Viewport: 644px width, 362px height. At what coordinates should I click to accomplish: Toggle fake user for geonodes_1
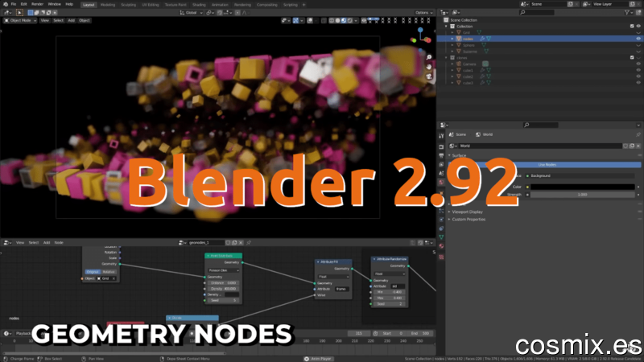click(228, 243)
